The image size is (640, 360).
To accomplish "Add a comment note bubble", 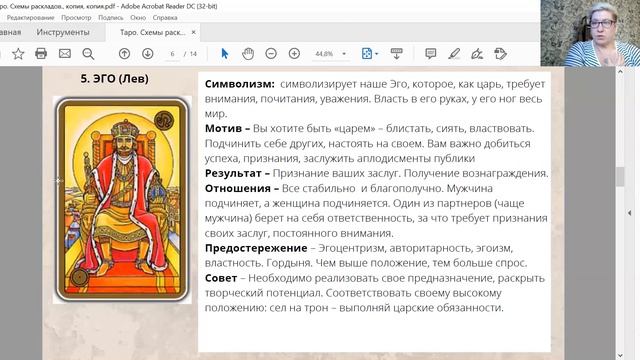I will click(x=430, y=53).
